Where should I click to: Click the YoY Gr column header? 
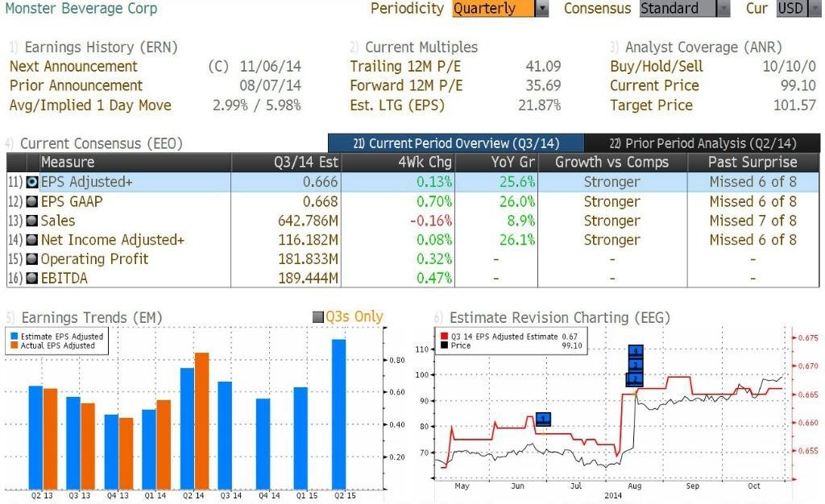(x=496, y=163)
